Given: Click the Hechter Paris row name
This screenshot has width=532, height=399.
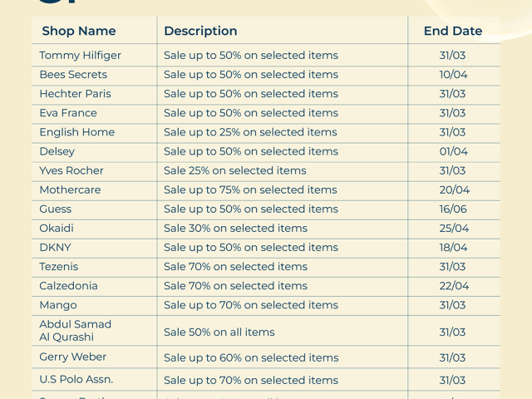Looking at the screenshot, I should [x=75, y=94].
